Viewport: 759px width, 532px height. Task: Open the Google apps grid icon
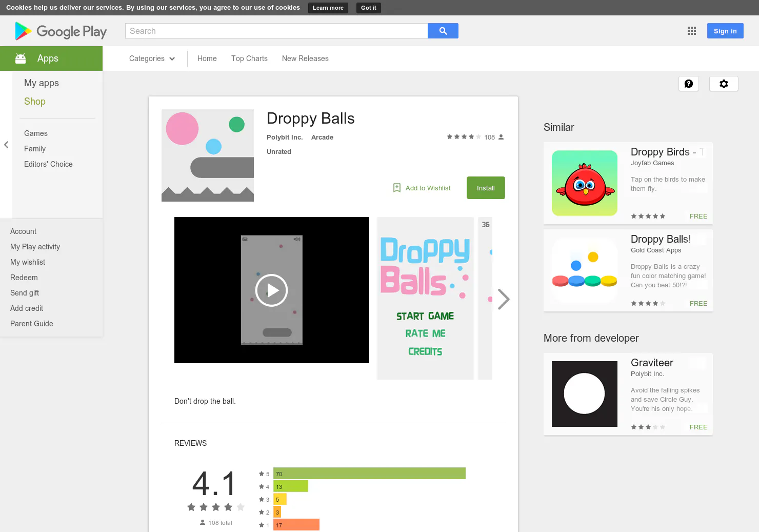(692, 31)
